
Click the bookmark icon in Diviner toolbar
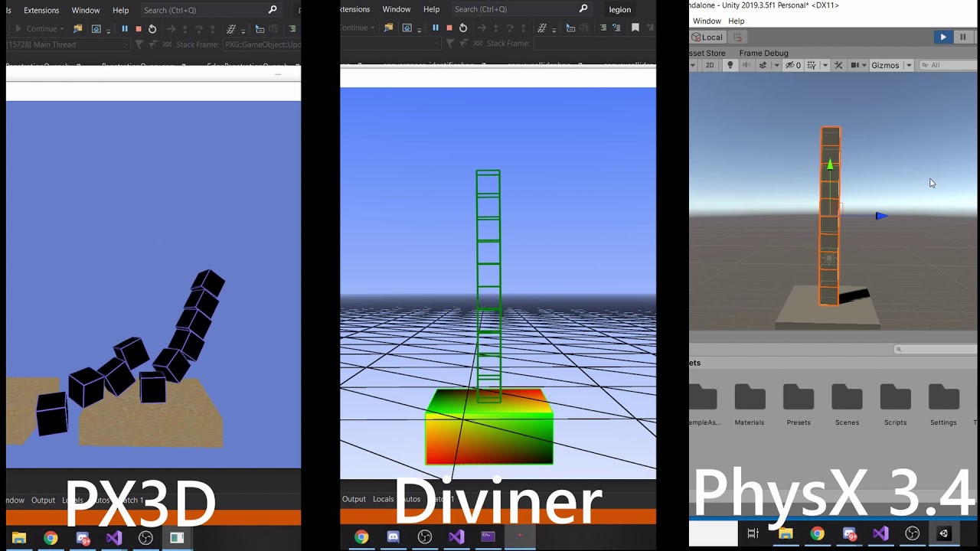pyautogui.click(x=635, y=28)
